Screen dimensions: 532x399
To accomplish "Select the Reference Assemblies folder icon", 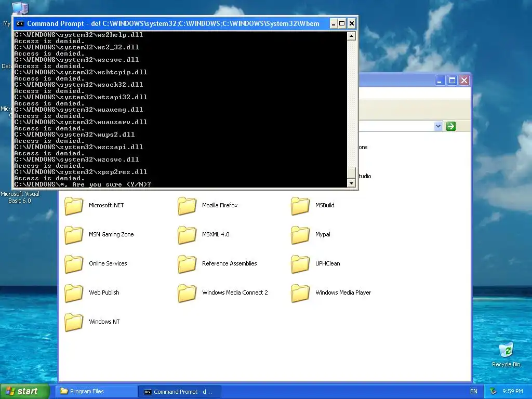I will [x=187, y=264].
